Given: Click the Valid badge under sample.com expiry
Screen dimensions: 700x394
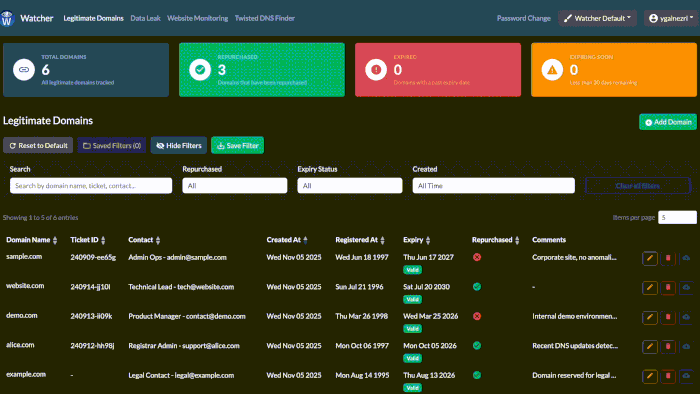Looking at the screenshot, I should tap(412, 270).
